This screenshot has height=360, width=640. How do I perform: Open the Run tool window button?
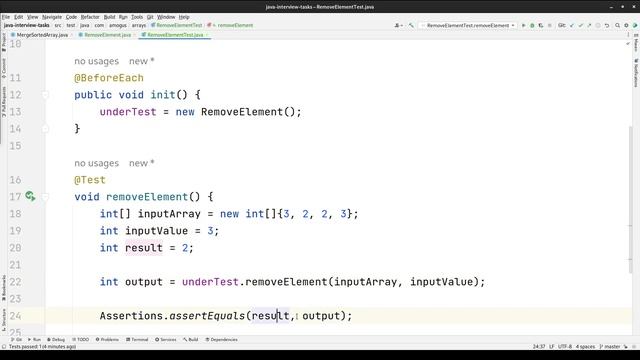34,340
